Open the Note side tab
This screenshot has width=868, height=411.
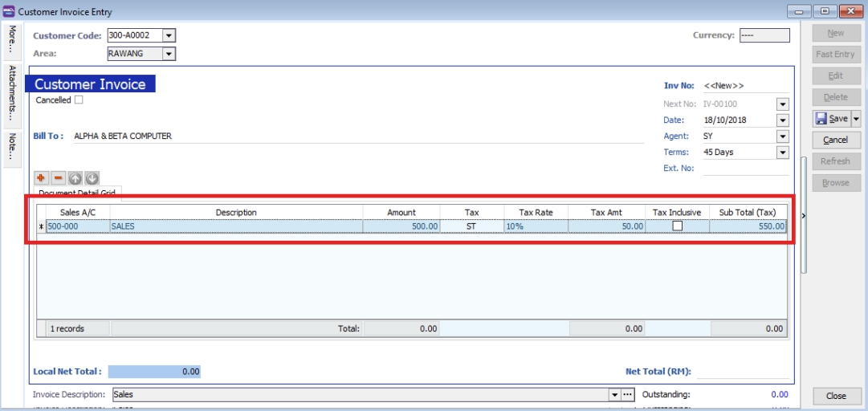coord(12,150)
